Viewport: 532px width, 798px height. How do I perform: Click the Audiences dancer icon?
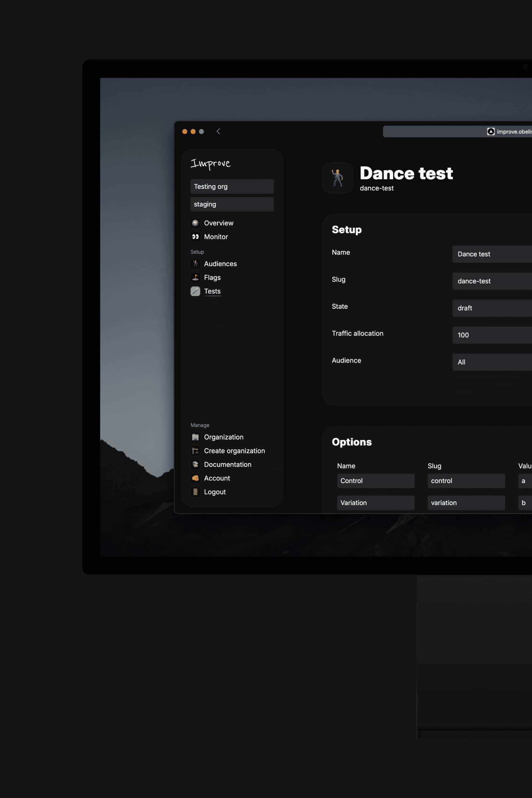tap(195, 264)
